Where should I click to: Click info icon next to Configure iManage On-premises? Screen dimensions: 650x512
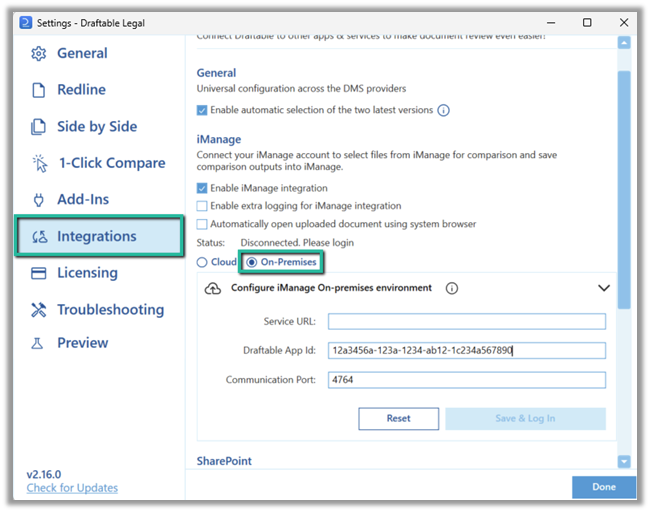point(452,288)
